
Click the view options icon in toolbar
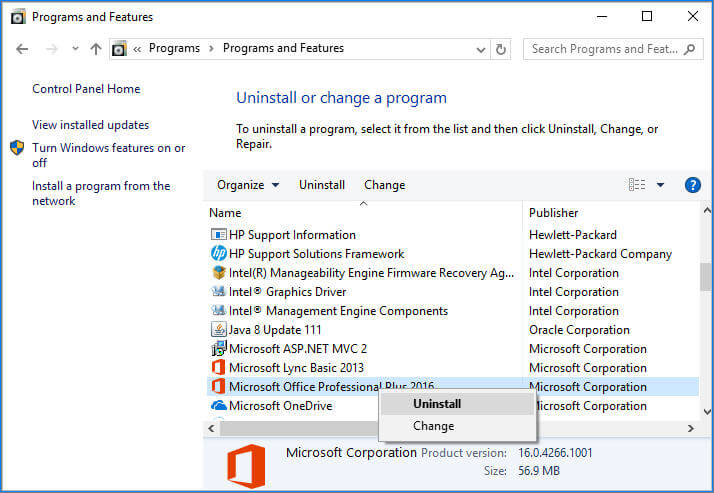click(637, 185)
